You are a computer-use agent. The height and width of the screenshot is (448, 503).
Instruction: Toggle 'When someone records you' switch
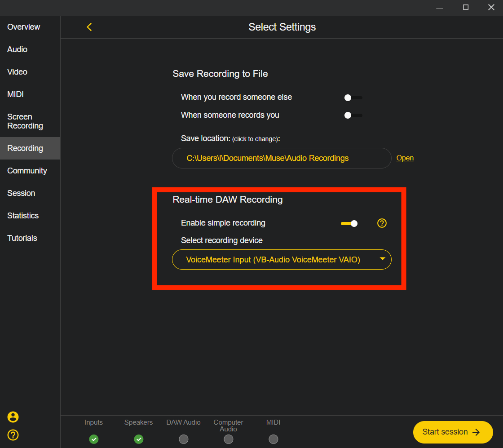(x=353, y=115)
